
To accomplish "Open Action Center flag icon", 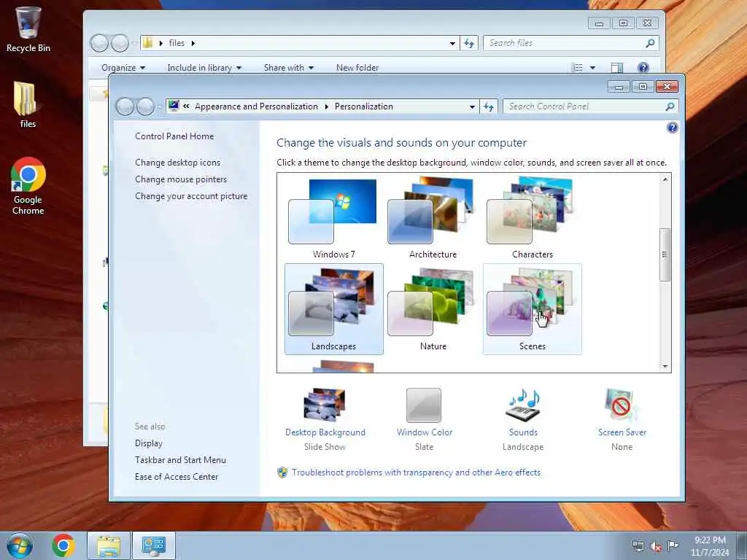I will [673, 546].
